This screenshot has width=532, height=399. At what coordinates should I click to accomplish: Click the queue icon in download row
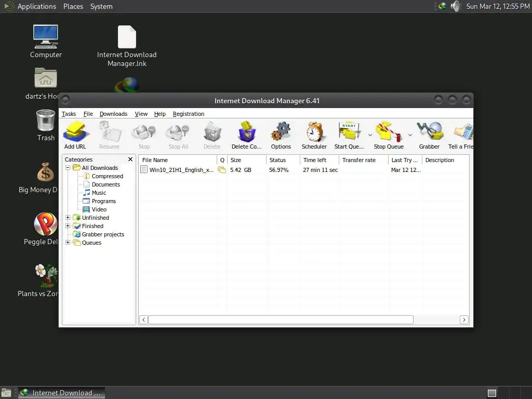click(x=222, y=170)
